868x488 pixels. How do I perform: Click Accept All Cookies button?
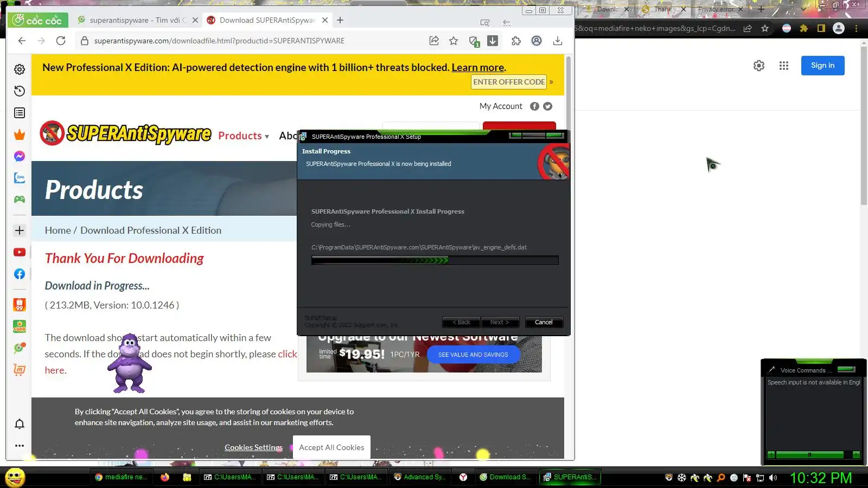(x=331, y=447)
